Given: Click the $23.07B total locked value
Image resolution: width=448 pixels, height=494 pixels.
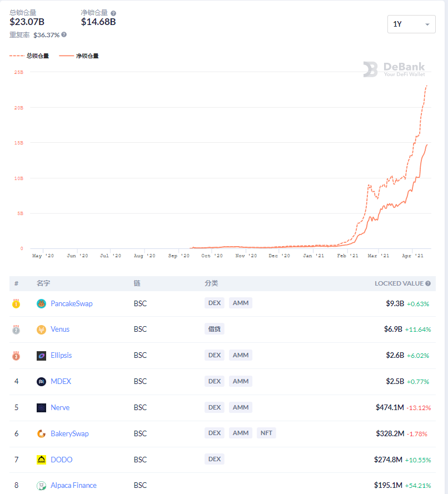Looking at the screenshot, I should coord(27,22).
